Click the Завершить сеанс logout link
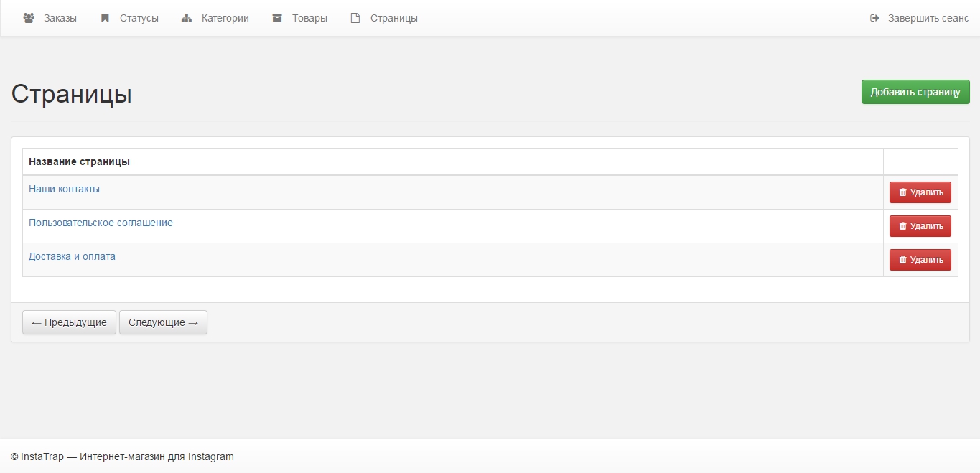The height and width of the screenshot is (473, 980). point(928,18)
